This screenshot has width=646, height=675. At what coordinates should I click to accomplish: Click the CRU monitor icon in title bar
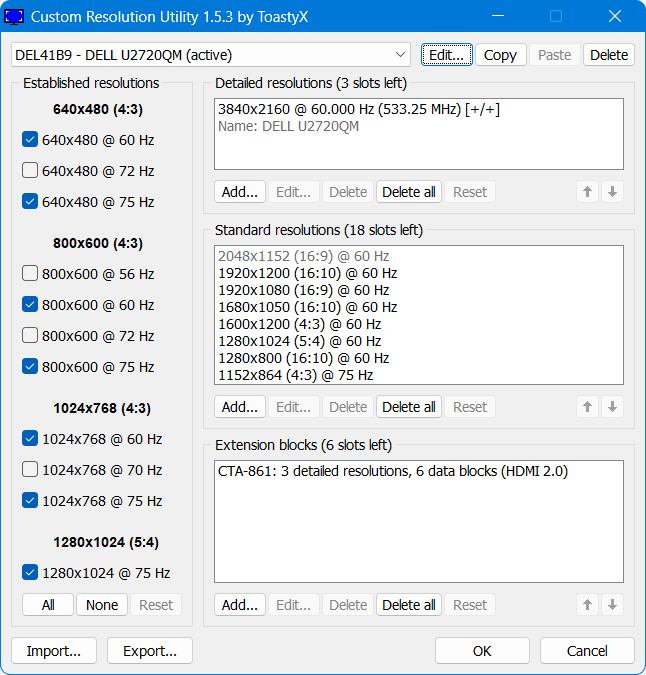pyautogui.click(x=15, y=17)
